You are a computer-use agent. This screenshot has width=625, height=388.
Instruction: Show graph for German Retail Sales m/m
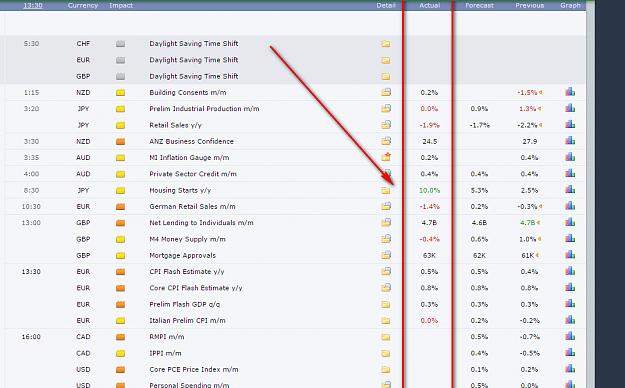pos(570,206)
